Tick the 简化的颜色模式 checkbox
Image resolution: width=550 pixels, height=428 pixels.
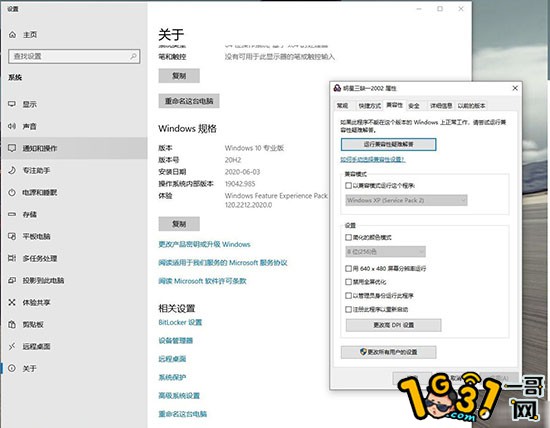[348, 238]
